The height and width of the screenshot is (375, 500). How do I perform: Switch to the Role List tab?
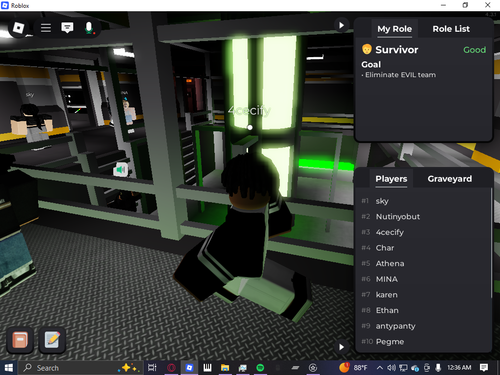451,29
